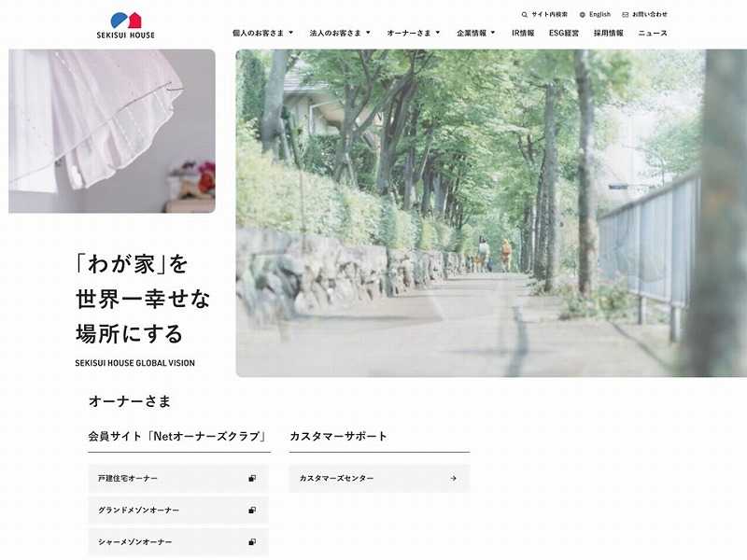Screen dimensions: 747x560
Task: Open site search via magnifier icon
Action: (525, 15)
